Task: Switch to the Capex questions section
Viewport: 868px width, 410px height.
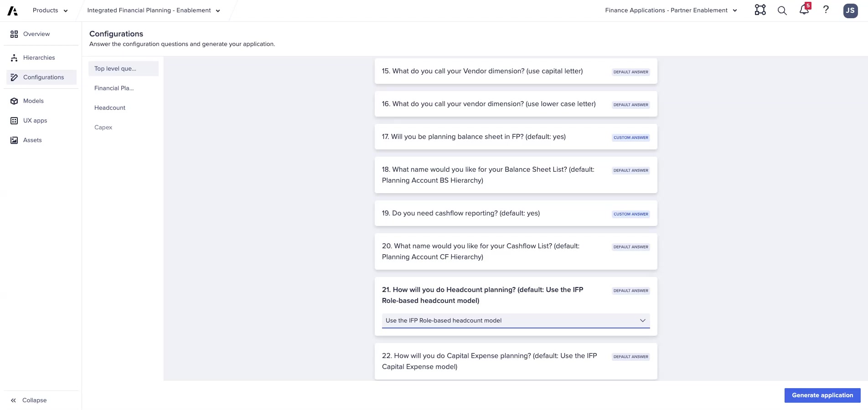Action: click(103, 127)
